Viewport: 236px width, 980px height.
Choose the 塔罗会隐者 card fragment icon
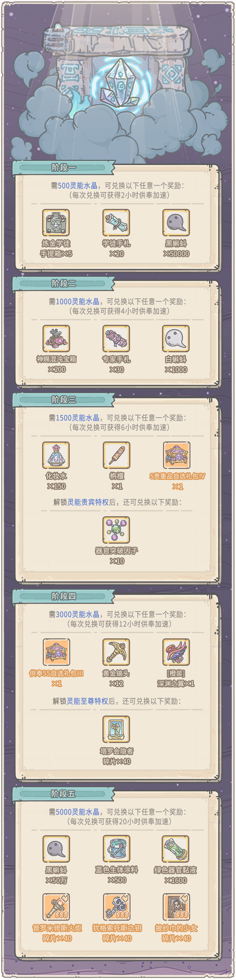coord(116,729)
